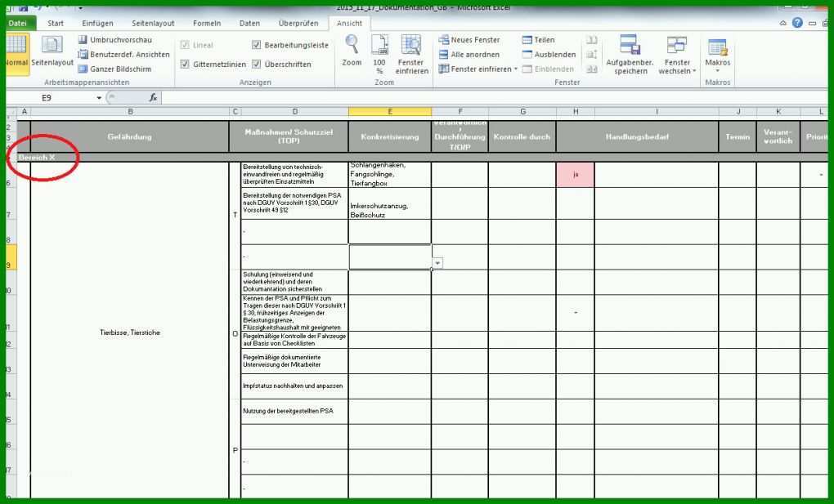Click the view side by side icon
Screen dimensions: 834x504
591,40
